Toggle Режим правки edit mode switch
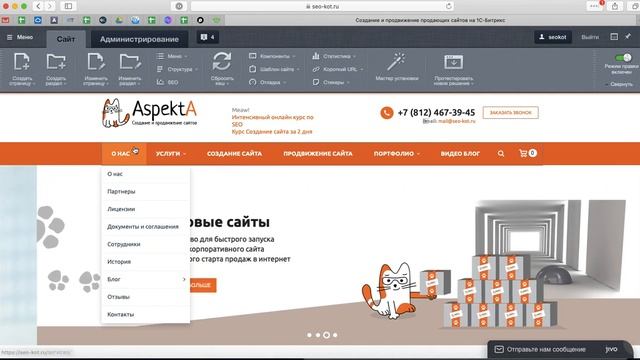Image resolution: width=640 pixels, height=360 pixels. (623, 58)
